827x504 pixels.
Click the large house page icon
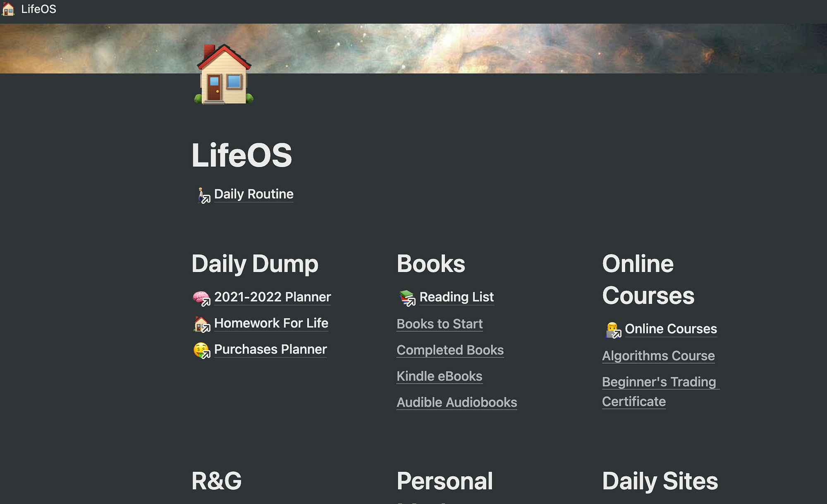click(224, 74)
